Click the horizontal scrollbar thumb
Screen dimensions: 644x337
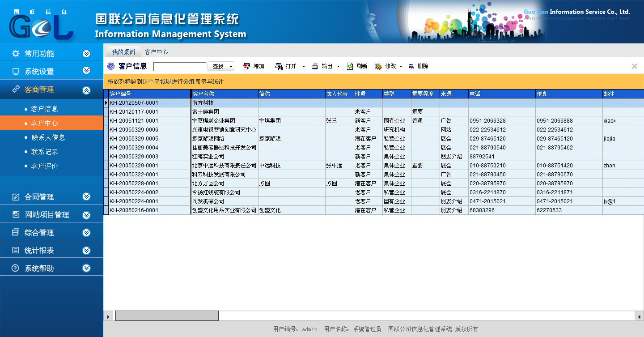tap(167, 316)
